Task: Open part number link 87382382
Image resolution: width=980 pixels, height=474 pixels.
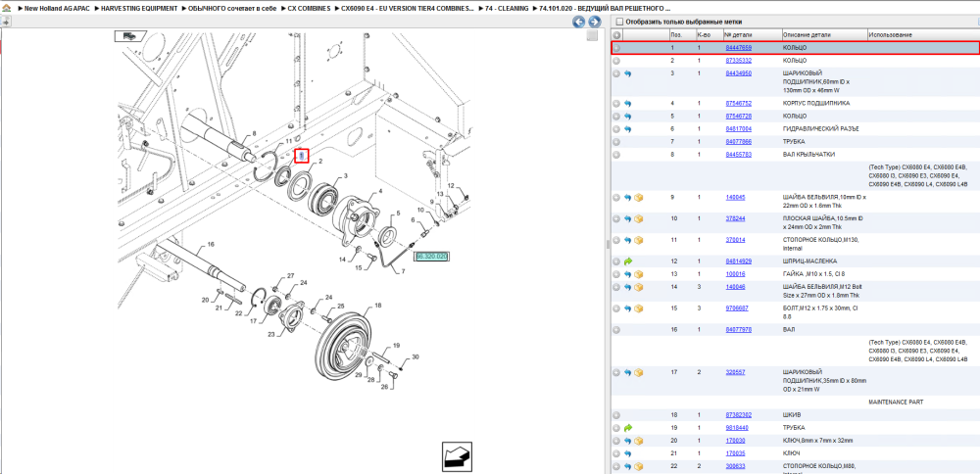Action: 738,414
